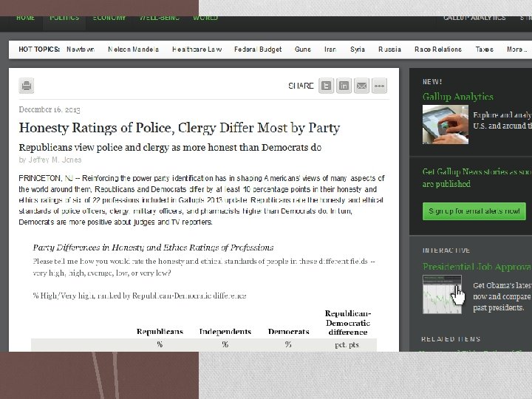Viewport: 532px width, 399px height.
Task: Click the Democrats column header
Action: [288, 332]
